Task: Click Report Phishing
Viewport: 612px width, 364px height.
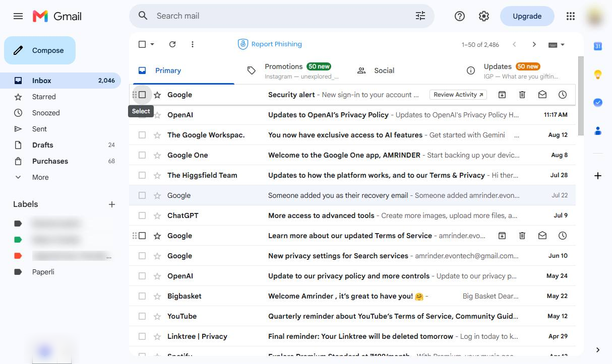Action: (270, 44)
